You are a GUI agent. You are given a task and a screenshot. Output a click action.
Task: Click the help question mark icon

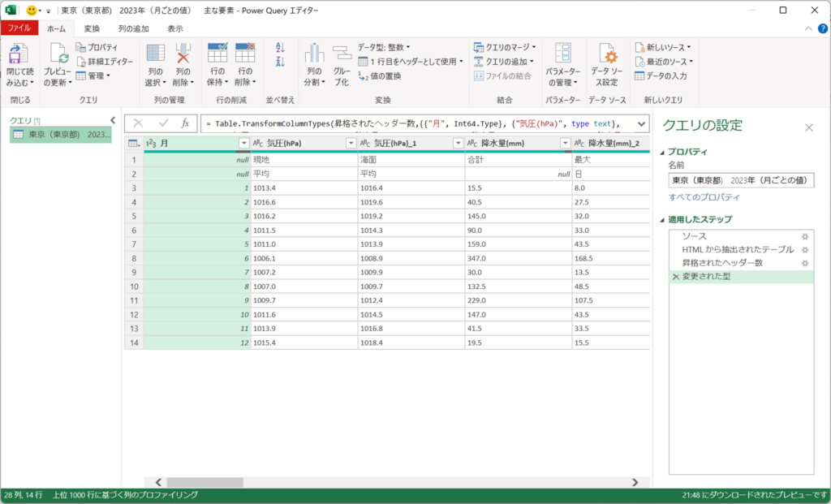[823, 28]
